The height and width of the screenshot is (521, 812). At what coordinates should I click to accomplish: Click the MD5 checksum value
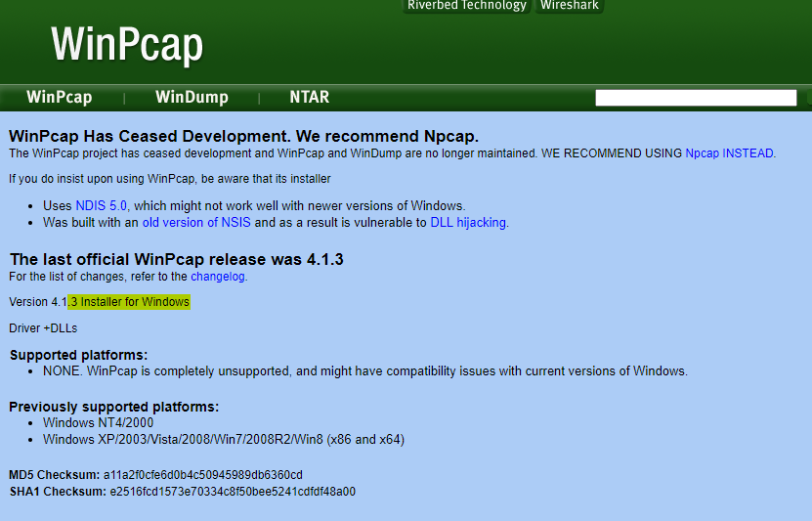point(203,475)
